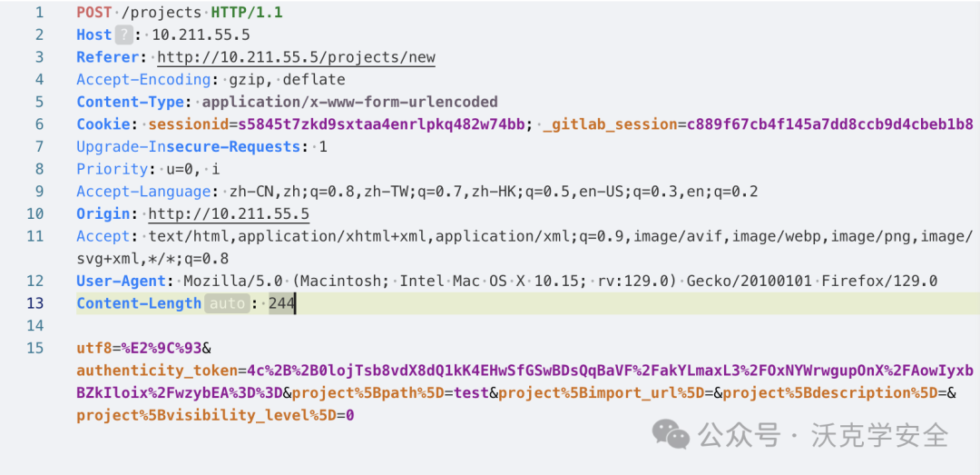This screenshot has height=475, width=980.
Task: Open the Origin URL http://10.211.55.5
Action: 229,214
